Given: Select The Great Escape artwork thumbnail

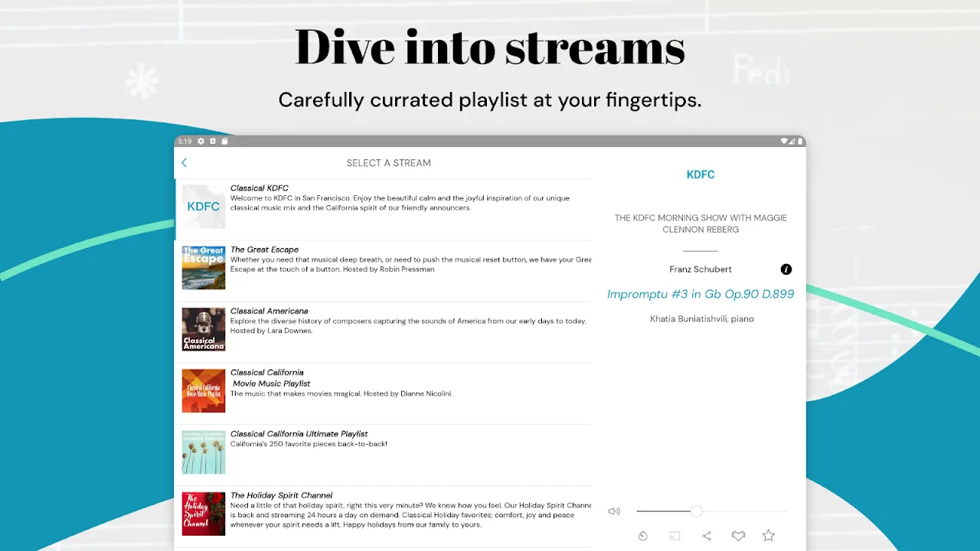Looking at the screenshot, I should [204, 268].
